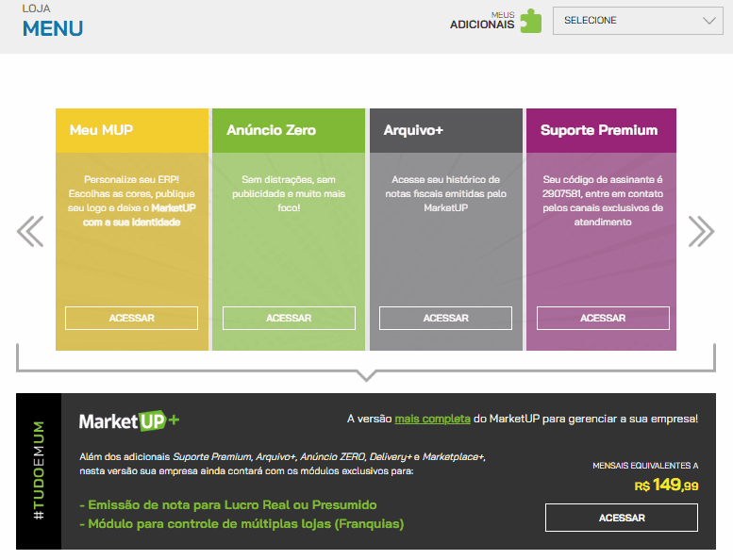Click ACESSAR on the Suporte Premium card

603,318
